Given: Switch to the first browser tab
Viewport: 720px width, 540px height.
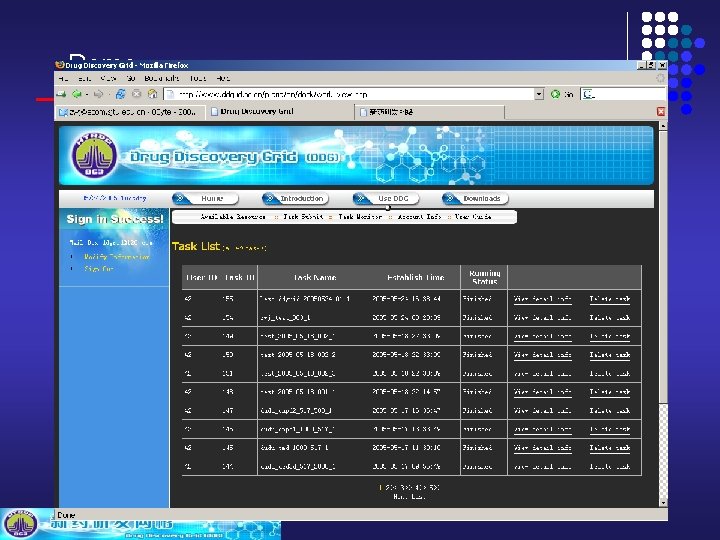Looking at the screenshot, I should pos(130,112).
